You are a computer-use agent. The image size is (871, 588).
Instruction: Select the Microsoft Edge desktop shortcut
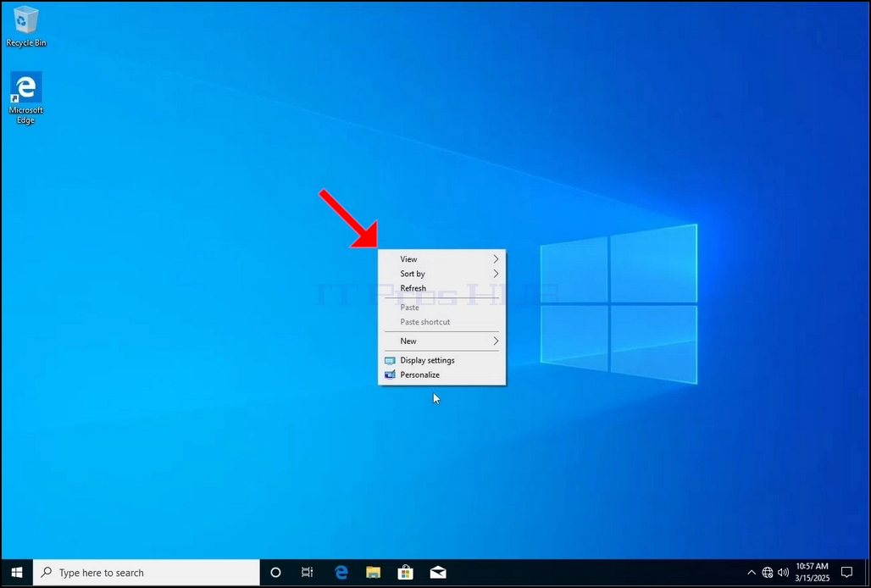click(x=25, y=97)
